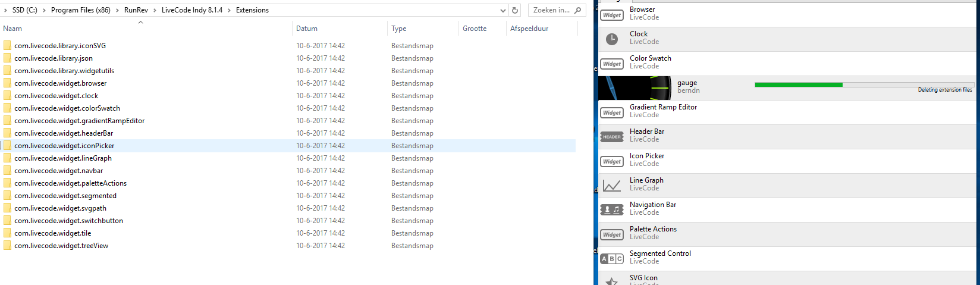Screen dimensions: 980x285
Task: Click the Clock widget icon
Action: click(612, 39)
